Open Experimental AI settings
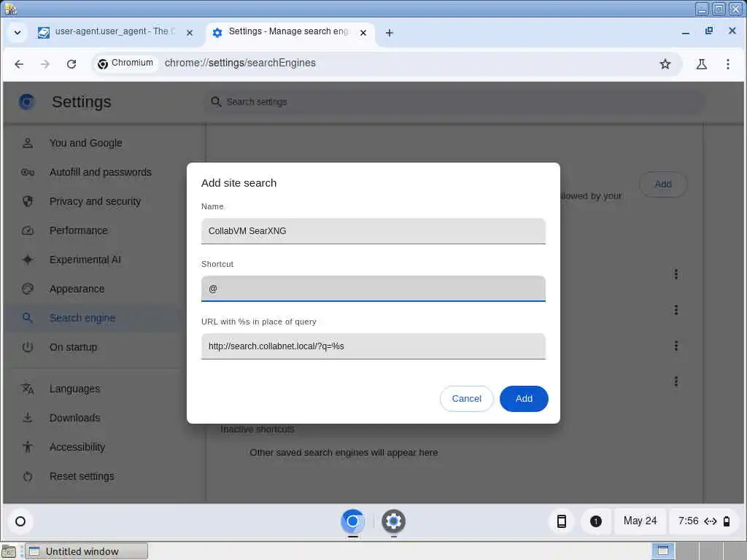 (x=85, y=260)
